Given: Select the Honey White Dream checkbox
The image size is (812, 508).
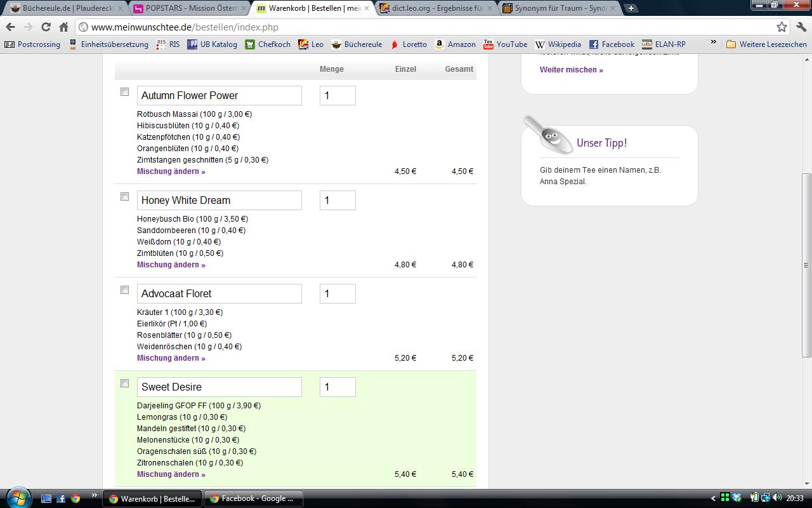Looking at the screenshot, I should coord(124,197).
